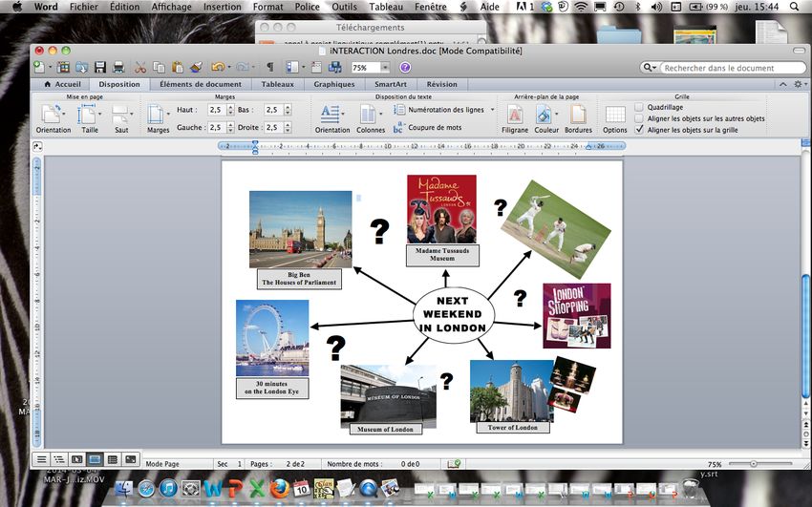
Task: Select Print Layout view icon in status bar
Action: click(x=95, y=459)
